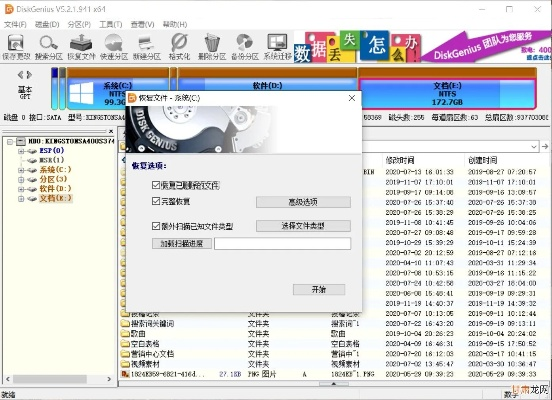
Task: Select the 文档(E:) partition block in disk map
Action: tap(447, 89)
